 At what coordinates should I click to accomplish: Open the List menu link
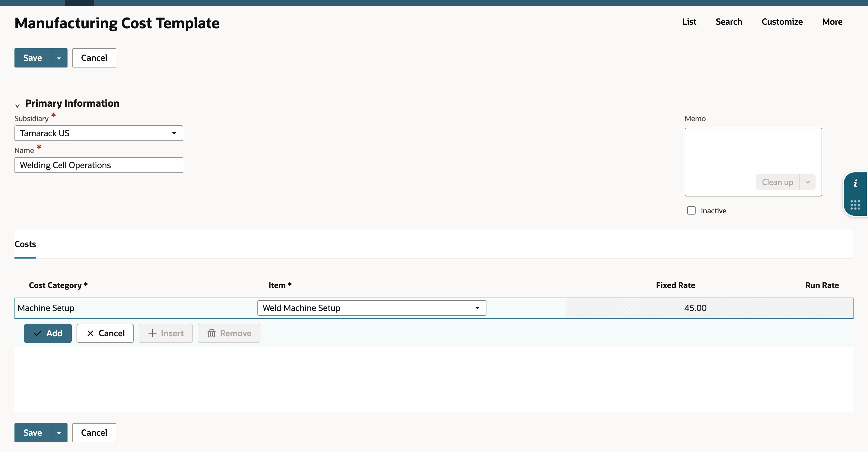point(689,22)
